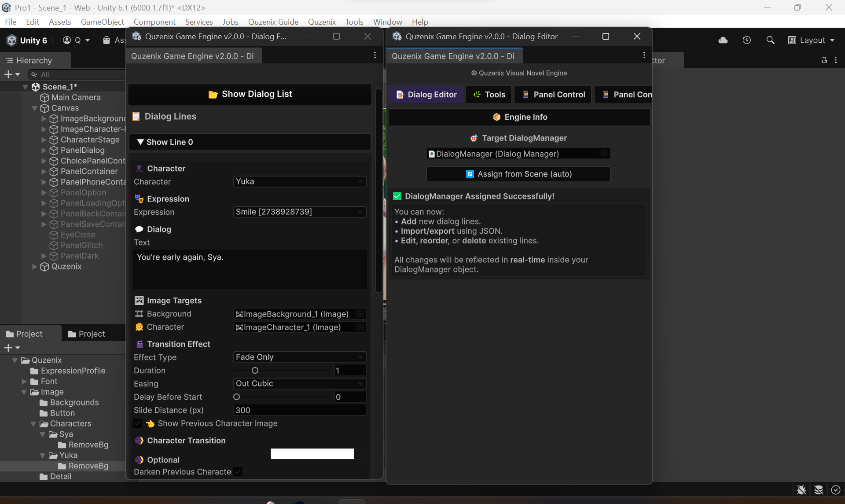The height and width of the screenshot is (504, 845).
Task: Change the Expression from the Smile dropdown
Action: 299,212
